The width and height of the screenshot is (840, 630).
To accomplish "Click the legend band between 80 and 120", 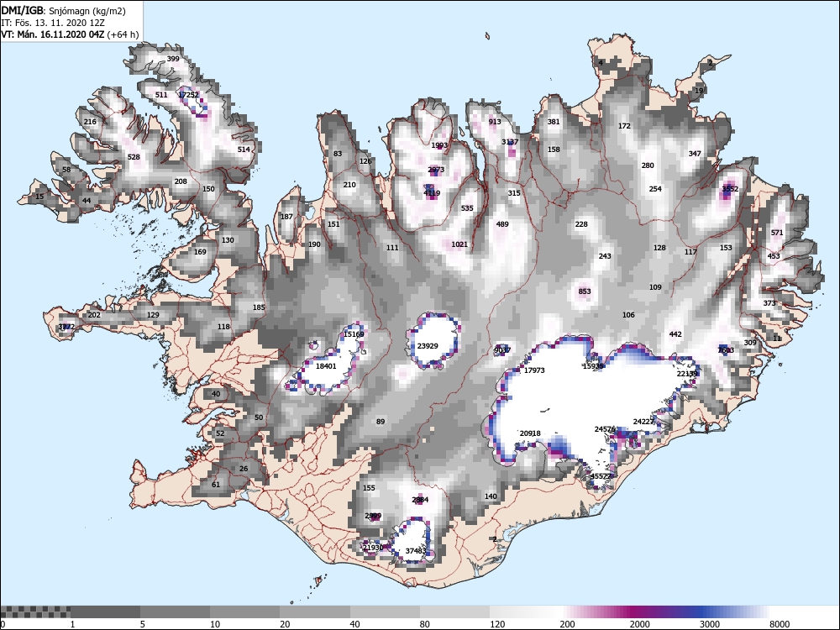I will [454, 612].
